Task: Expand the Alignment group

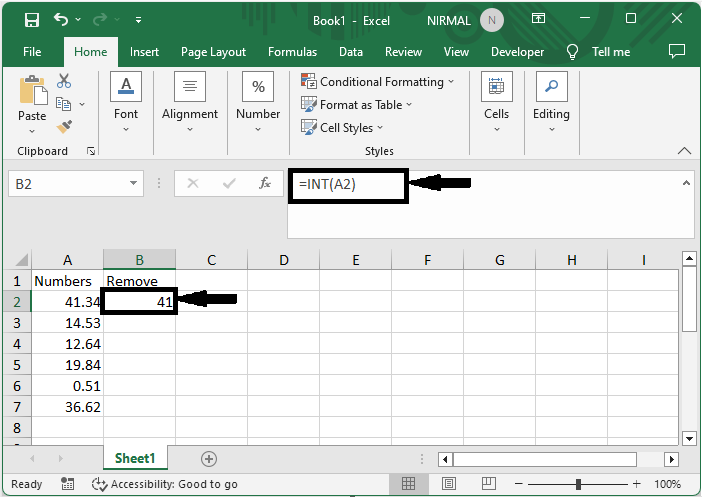Action: 190,103
